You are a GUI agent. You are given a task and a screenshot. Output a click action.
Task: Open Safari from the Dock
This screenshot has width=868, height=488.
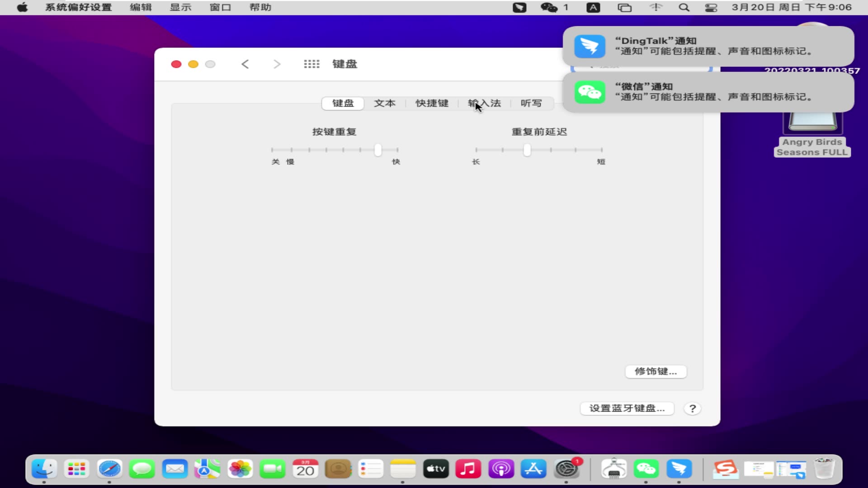pyautogui.click(x=109, y=469)
